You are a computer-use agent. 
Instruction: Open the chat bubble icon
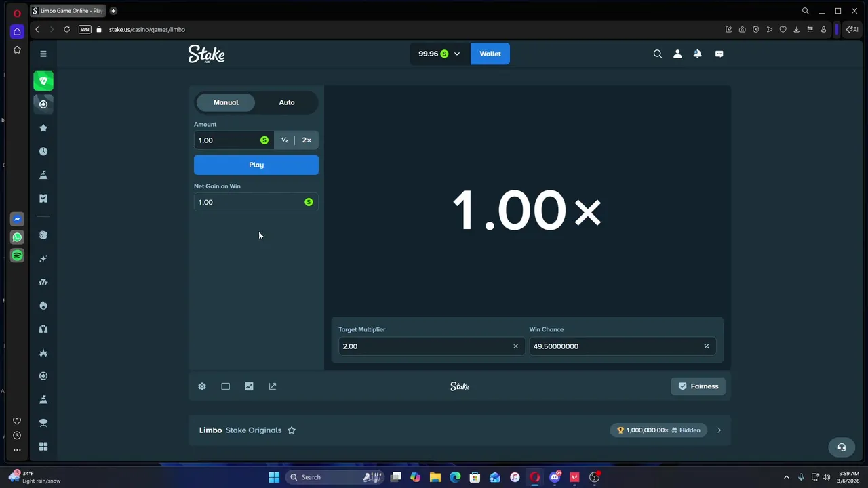coord(719,54)
